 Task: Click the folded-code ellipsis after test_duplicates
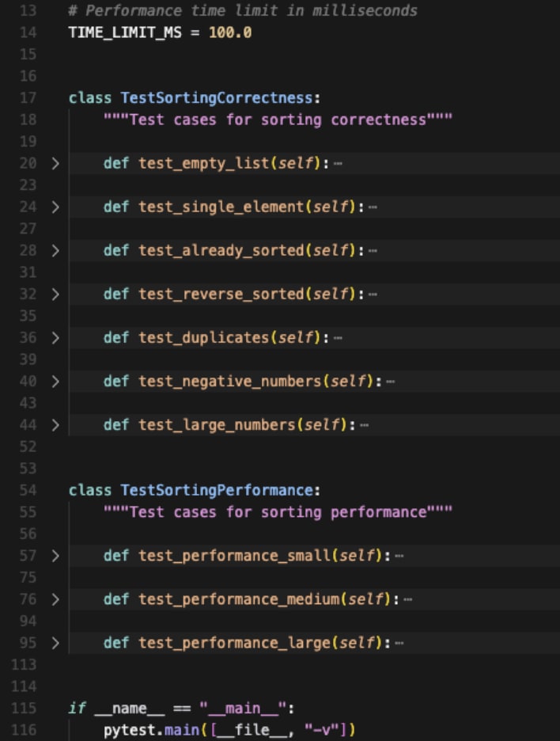(339, 338)
